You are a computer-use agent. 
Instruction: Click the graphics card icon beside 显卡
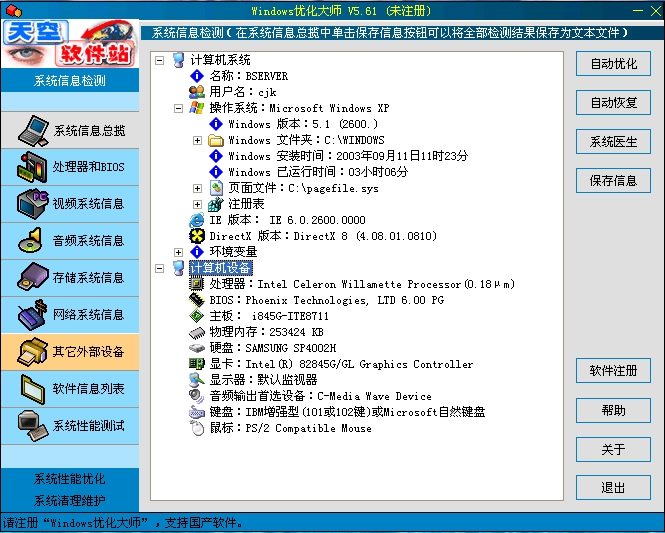(197, 364)
